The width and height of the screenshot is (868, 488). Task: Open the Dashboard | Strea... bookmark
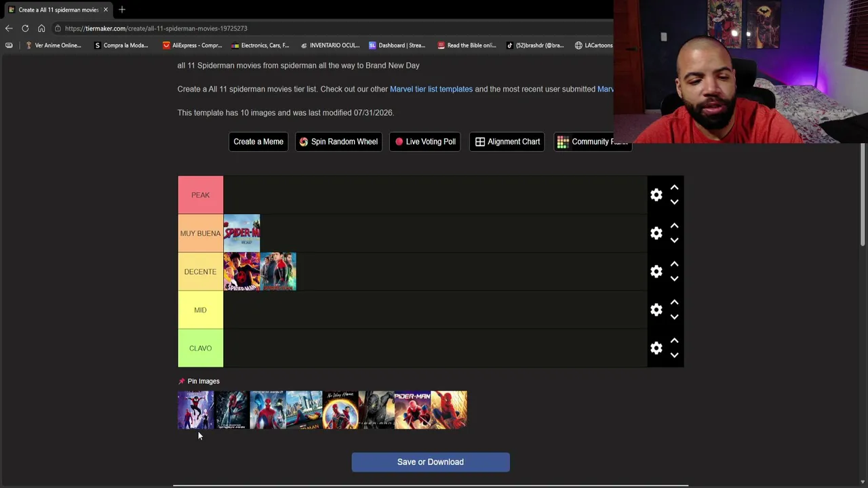pos(397,45)
